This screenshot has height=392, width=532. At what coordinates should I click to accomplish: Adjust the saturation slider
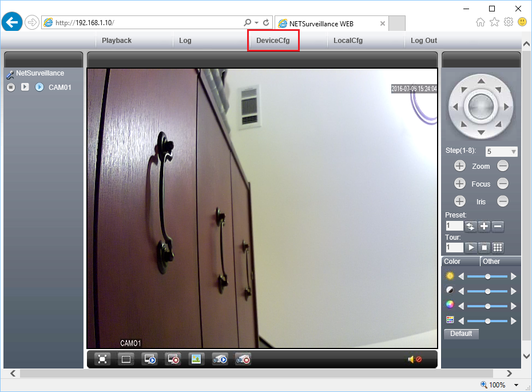point(487,306)
